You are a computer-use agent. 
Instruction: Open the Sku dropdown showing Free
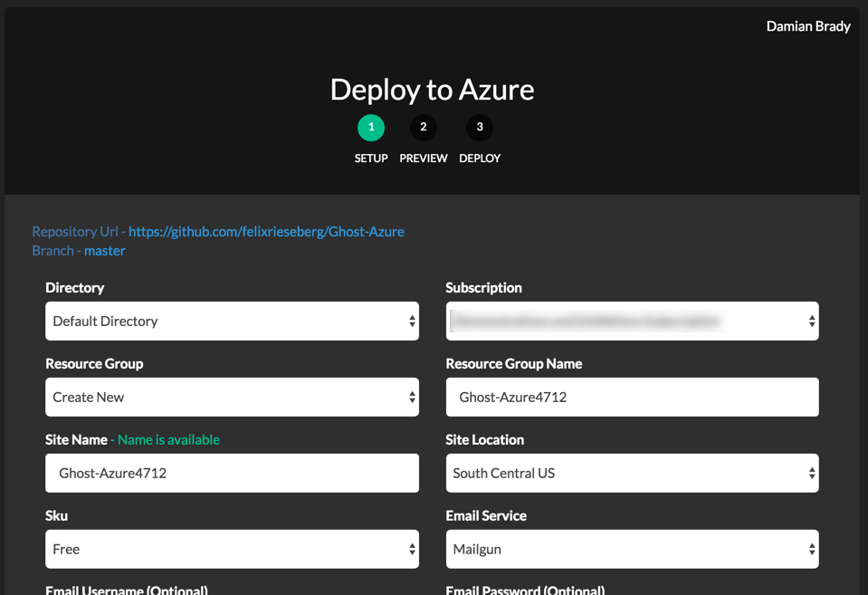[232, 549]
